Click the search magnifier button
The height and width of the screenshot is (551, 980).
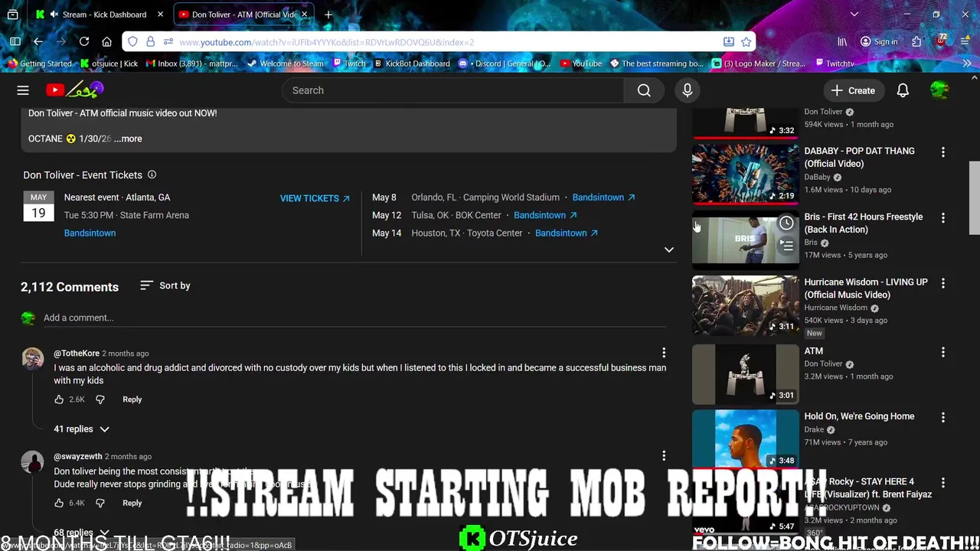click(x=644, y=90)
